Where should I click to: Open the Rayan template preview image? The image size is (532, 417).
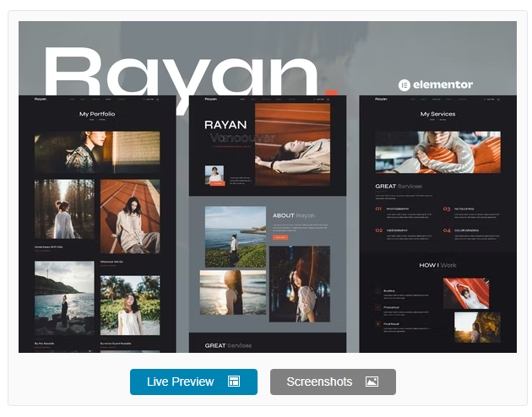(268, 187)
